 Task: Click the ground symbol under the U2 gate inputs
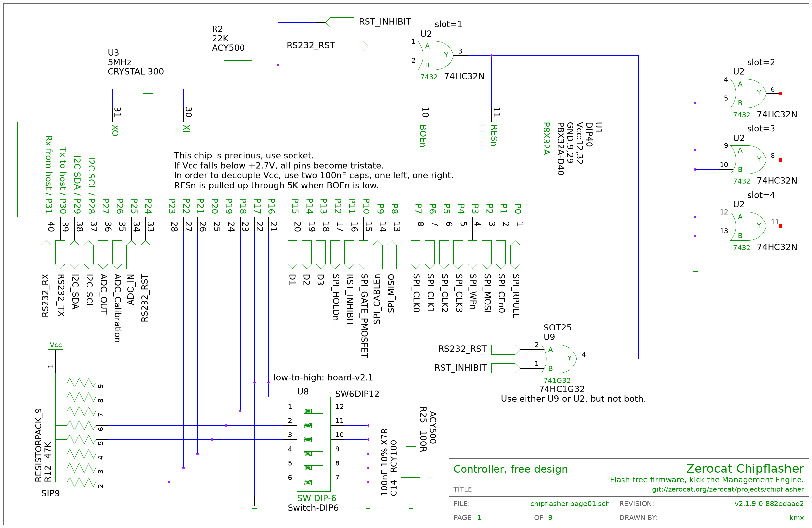[695, 271]
